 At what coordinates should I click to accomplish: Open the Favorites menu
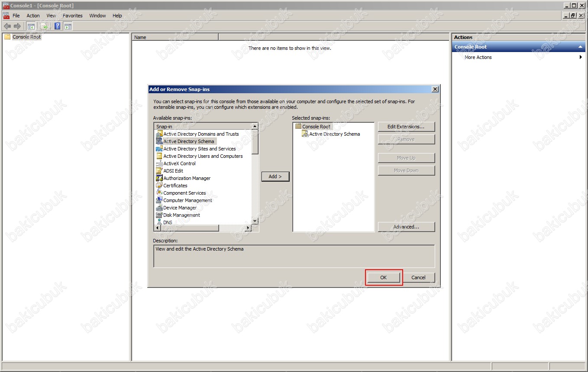click(72, 16)
